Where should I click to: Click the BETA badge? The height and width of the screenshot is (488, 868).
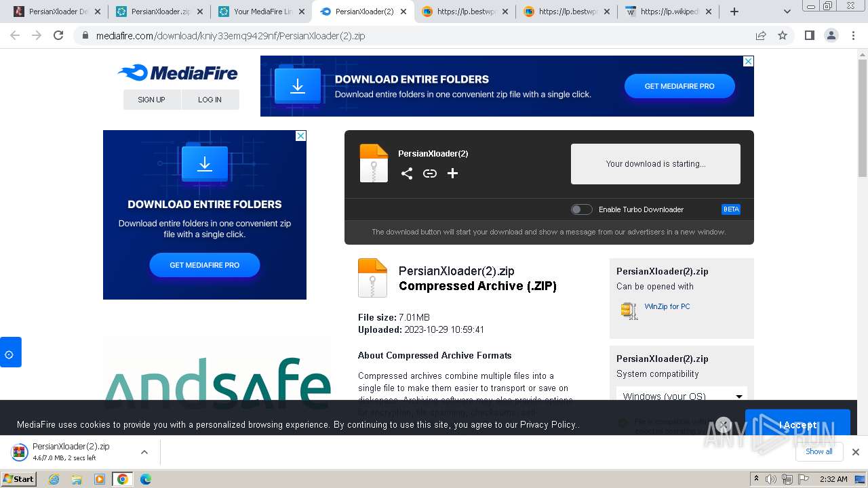[731, 209]
